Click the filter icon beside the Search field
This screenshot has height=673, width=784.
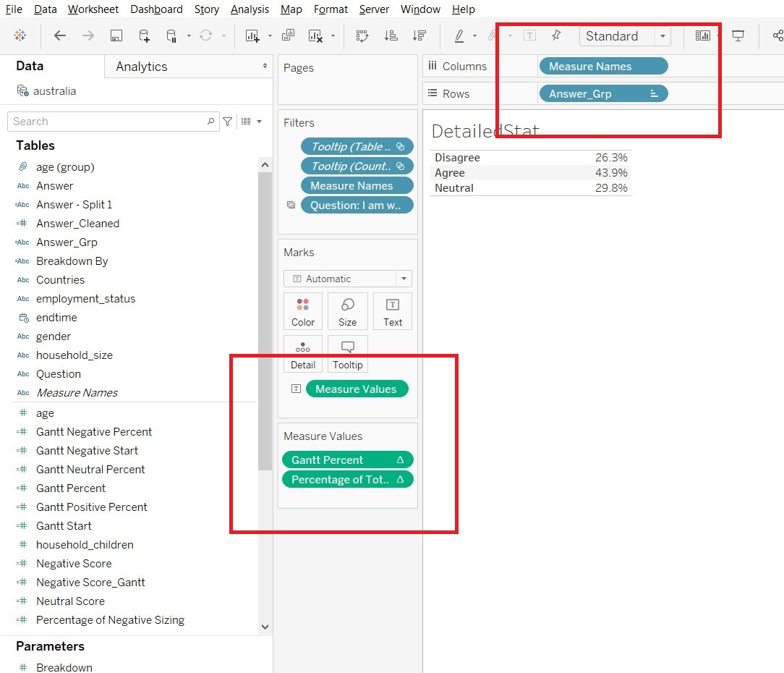[227, 122]
